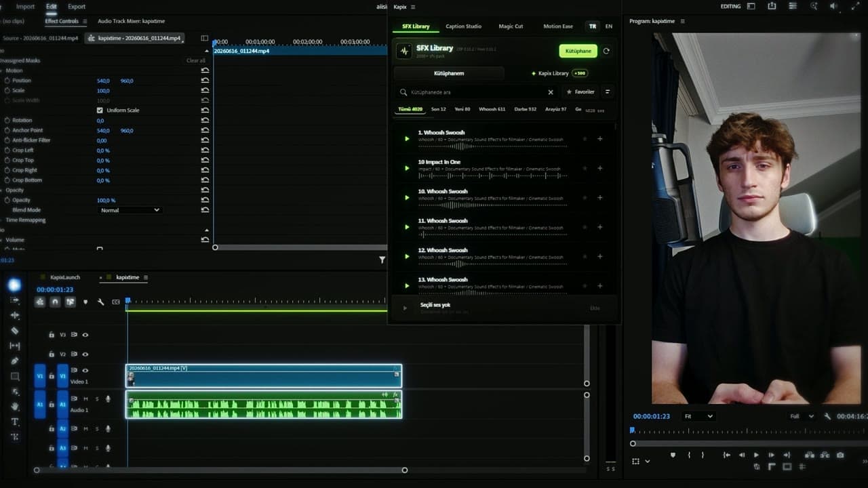Image resolution: width=868 pixels, height=488 pixels.
Task: Click the Mark Out button
Action: (703, 455)
